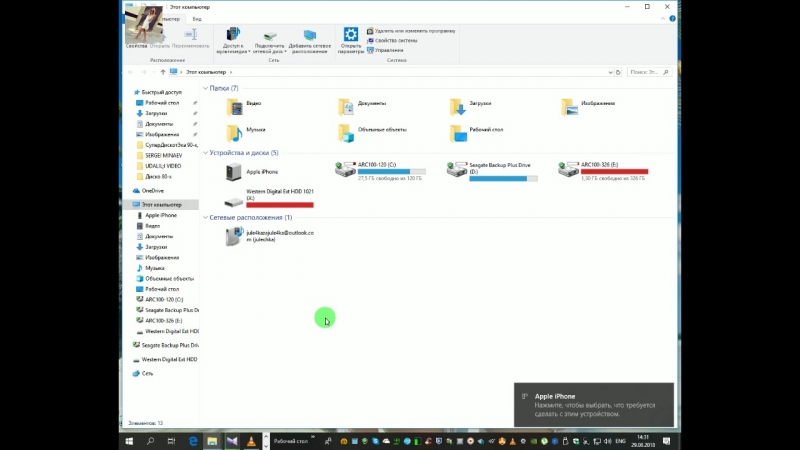This screenshot has width=800, height=450.
Task: Select OneDrive in the navigation pane
Action: pyautogui.click(x=152, y=190)
